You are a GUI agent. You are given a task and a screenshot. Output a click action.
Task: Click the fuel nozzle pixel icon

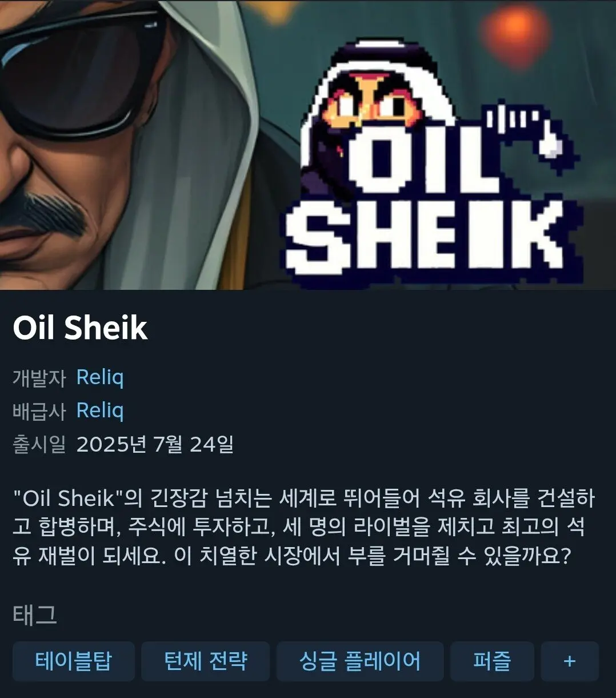coord(525,130)
